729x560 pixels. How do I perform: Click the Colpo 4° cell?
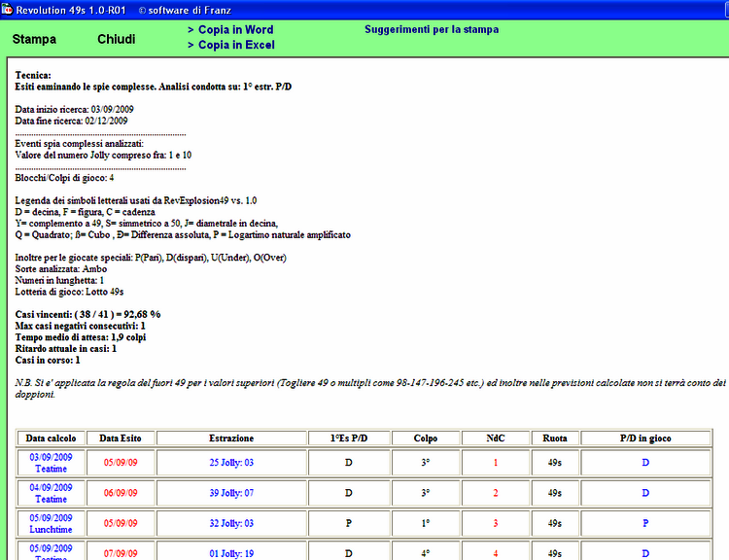click(426, 550)
